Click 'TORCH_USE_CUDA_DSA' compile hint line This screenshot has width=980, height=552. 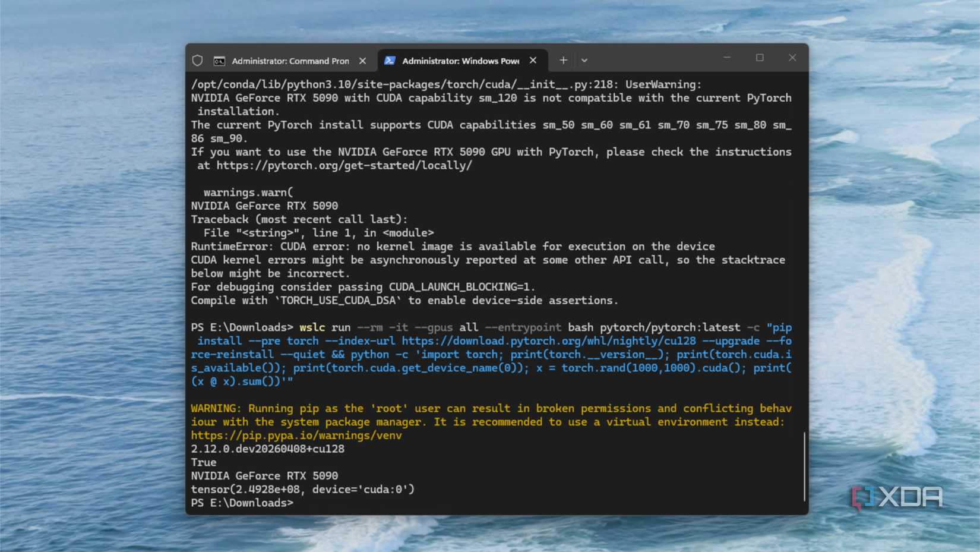(x=404, y=301)
